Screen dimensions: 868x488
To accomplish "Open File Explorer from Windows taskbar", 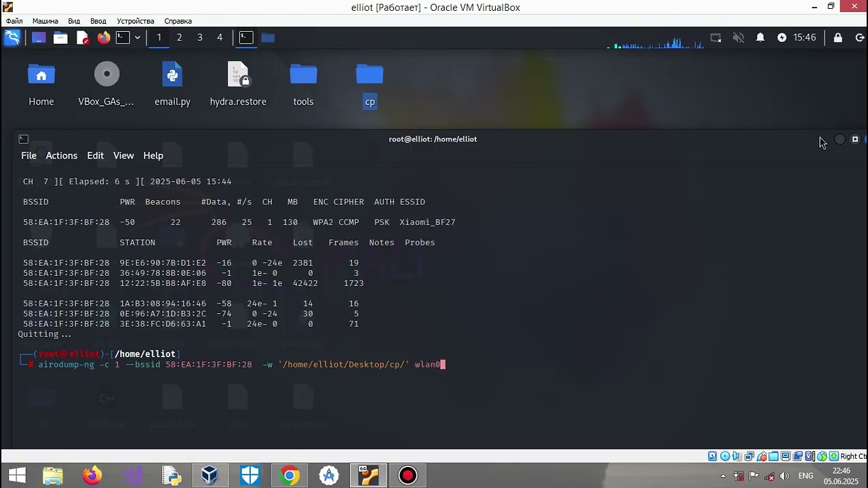I will click(x=53, y=476).
